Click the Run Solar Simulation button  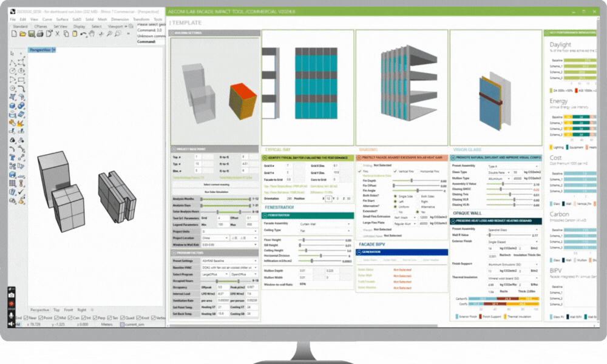[x=215, y=191]
